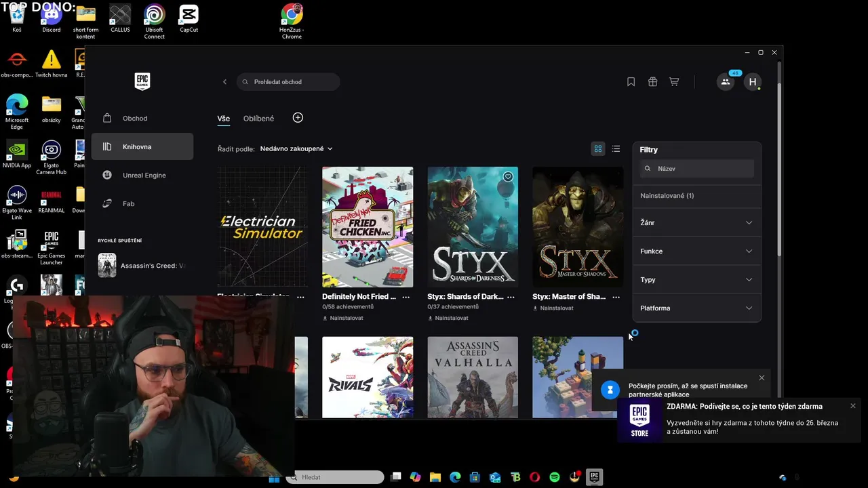Screen dimensions: 868x488
Task: Open REANIMAL desktop shortcut
Action: pyautogui.click(x=52, y=200)
